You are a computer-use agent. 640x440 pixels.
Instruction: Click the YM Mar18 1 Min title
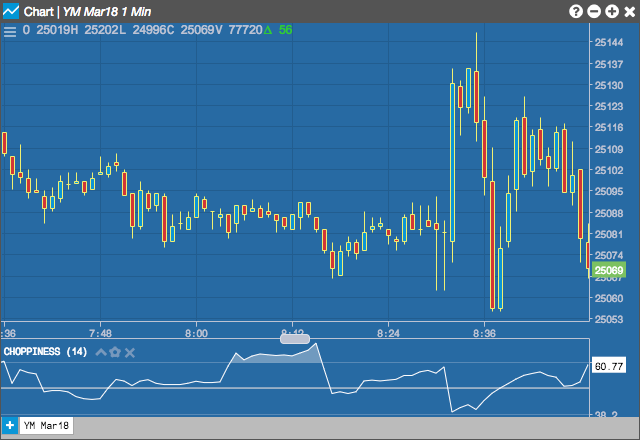107,12
